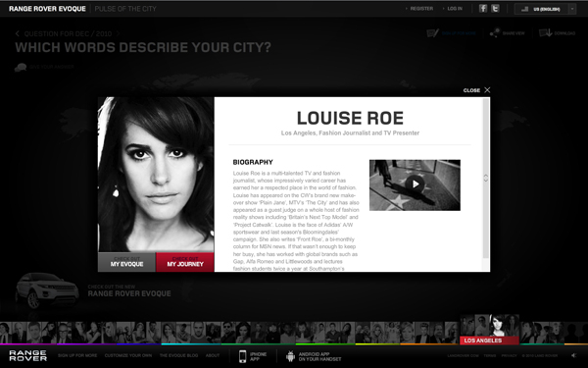The image size is (588, 368).
Task: Open The Evoque Blog footer link
Action: click(x=179, y=355)
